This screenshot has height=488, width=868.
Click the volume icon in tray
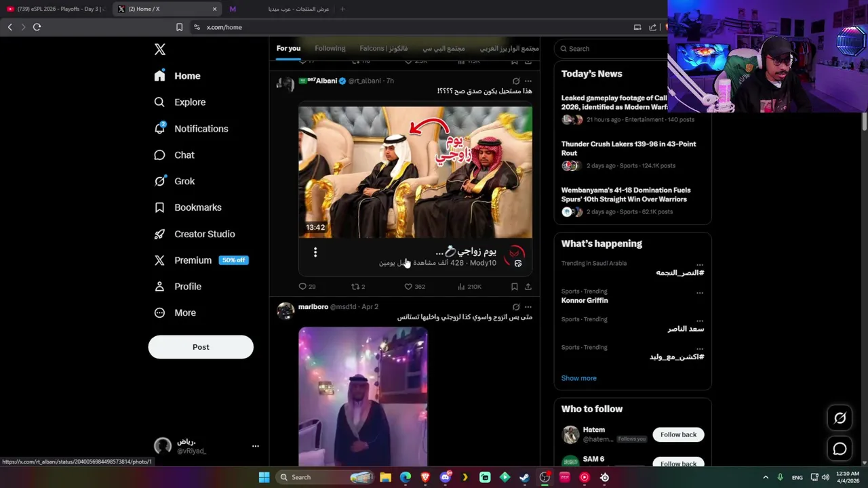[x=825, y=477]
